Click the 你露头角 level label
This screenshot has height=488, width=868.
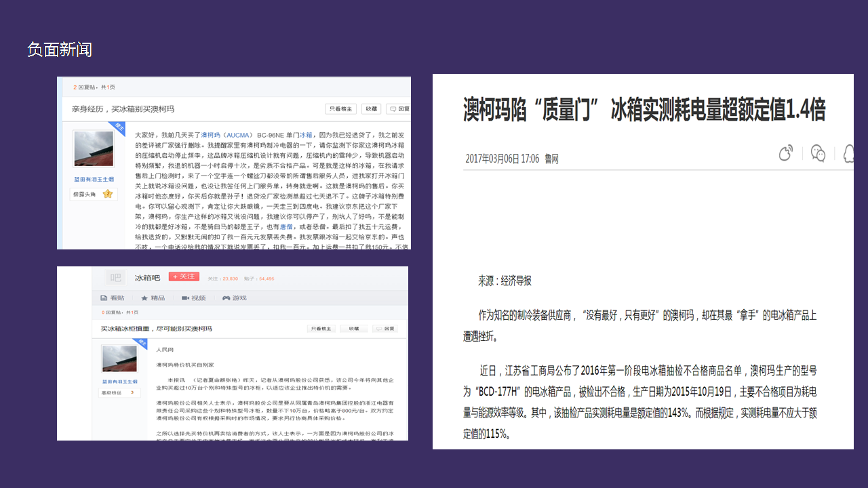[86, 195]
